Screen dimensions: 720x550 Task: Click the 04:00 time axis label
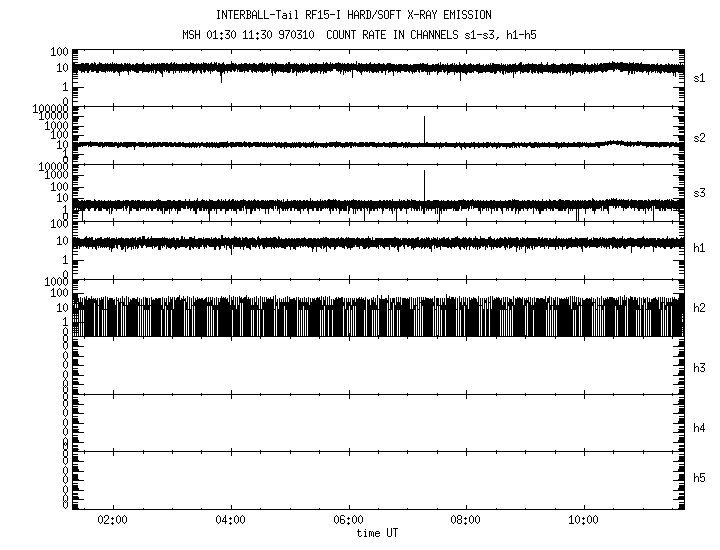click(231, 520)
